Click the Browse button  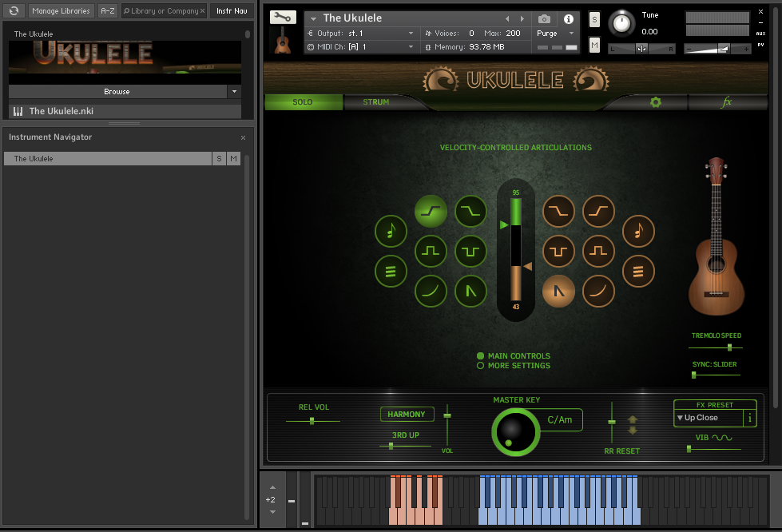pyautogui.click(x=117, y=92)
